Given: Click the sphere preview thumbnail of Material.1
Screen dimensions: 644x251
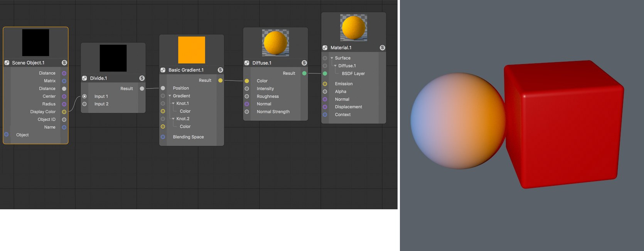Looking at the screenshot, I should click(354, 28).
